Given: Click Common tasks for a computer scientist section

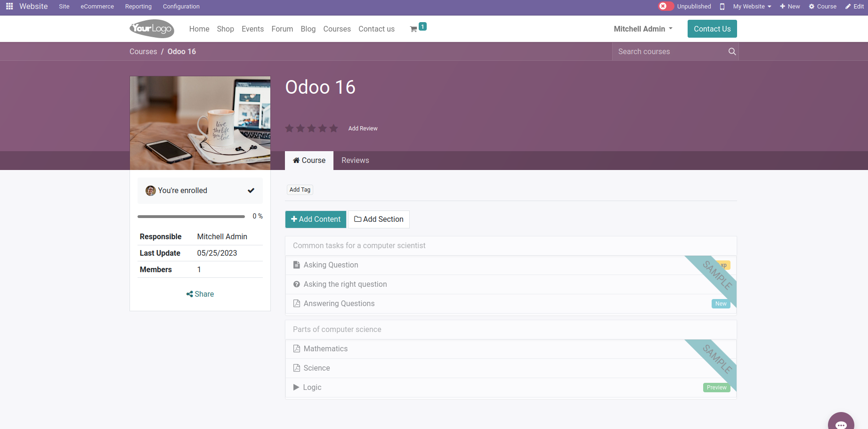Looking at the screenshot, I should click(x=359, y=246).
